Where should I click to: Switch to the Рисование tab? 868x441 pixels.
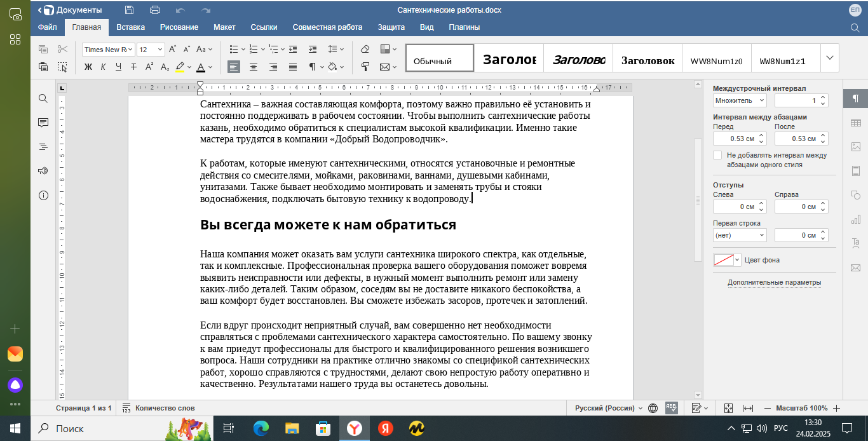point(179,27)
